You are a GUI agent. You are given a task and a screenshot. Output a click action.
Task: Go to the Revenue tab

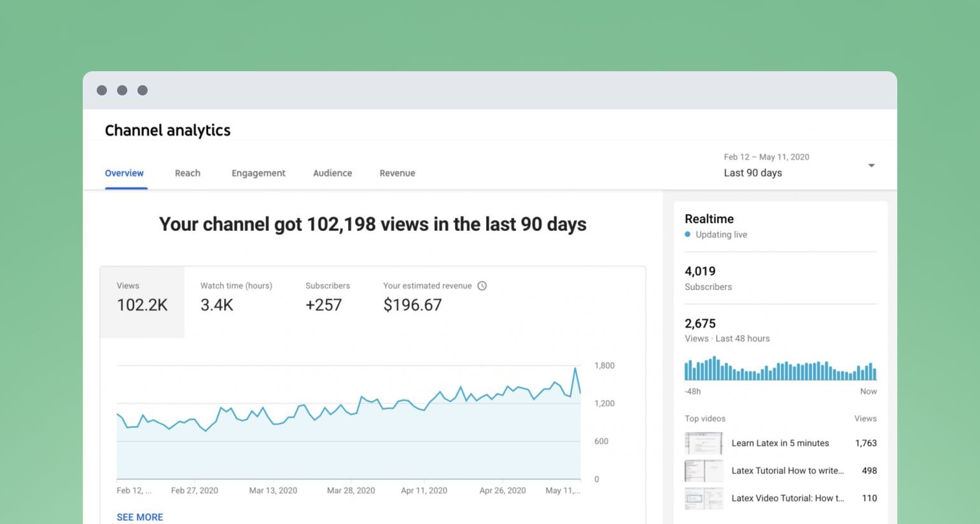point(397,173)
